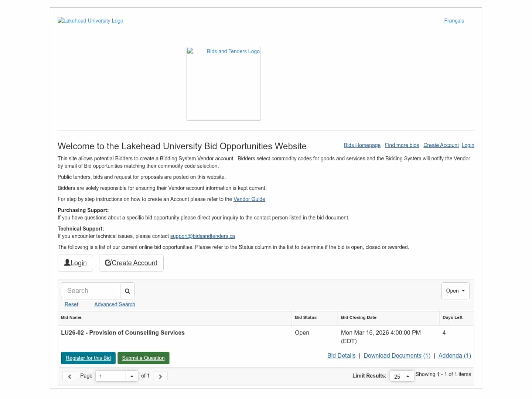Viewport: 532px width, 399px height.
Task: Open the bid status filter dropdown
Action: (455, 291)
